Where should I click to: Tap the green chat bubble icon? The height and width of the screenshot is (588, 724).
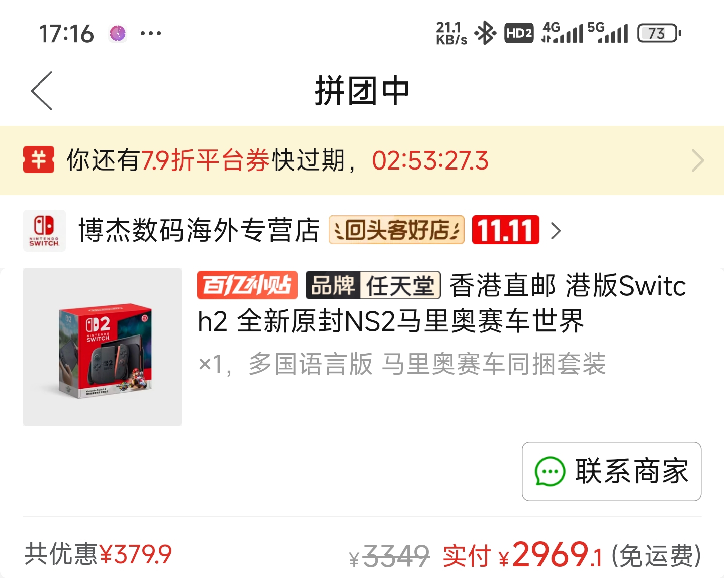pos(550,472)
